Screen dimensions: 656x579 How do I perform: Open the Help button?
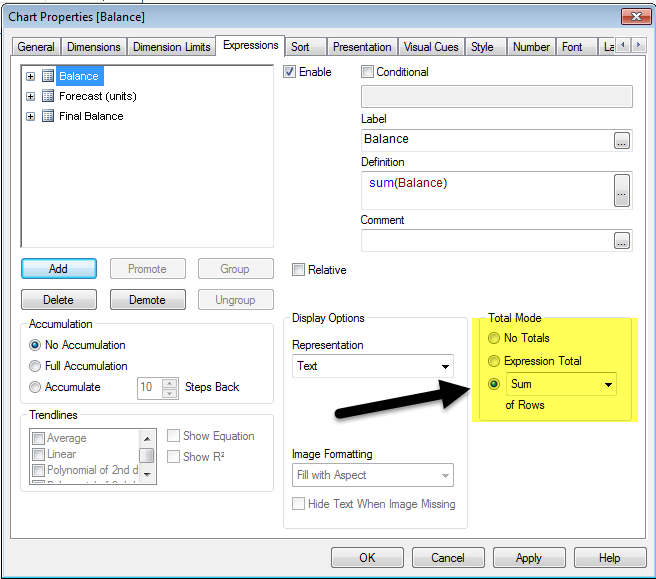610,558
